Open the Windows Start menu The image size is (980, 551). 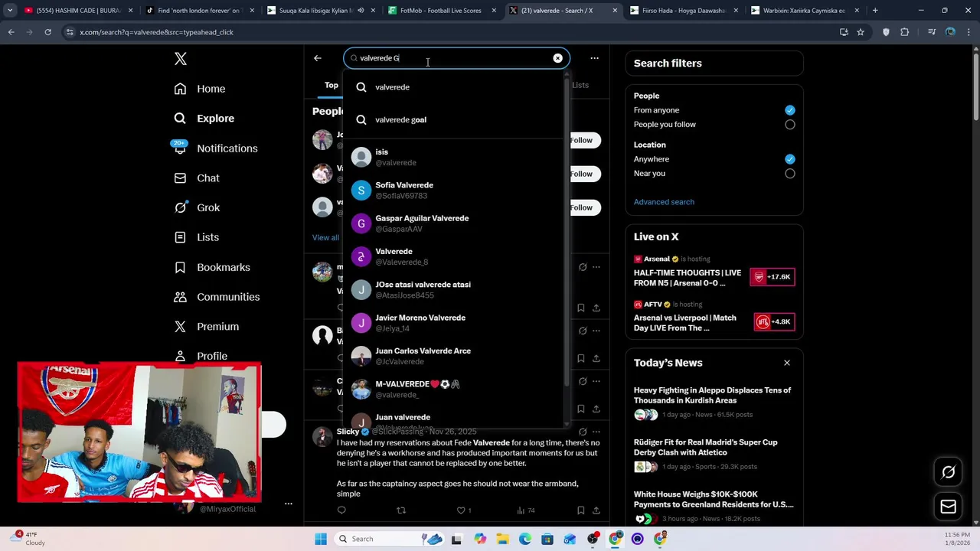[x=321, y=539]
